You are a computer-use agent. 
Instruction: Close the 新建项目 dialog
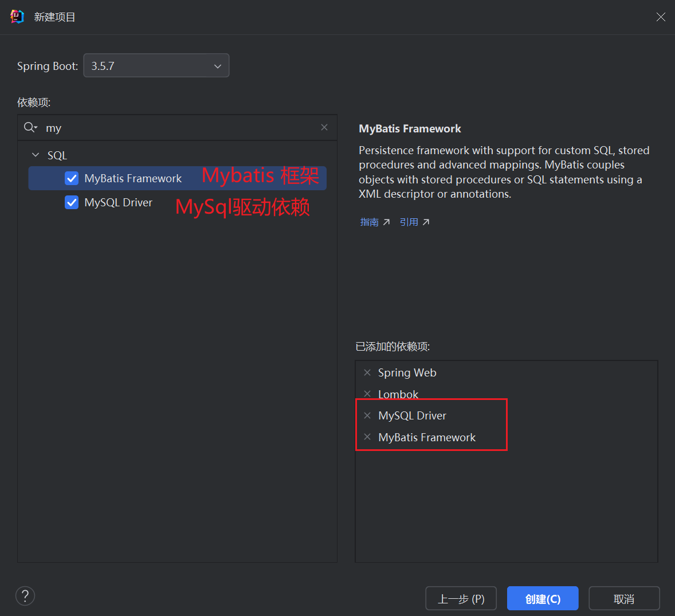point(661,17)
